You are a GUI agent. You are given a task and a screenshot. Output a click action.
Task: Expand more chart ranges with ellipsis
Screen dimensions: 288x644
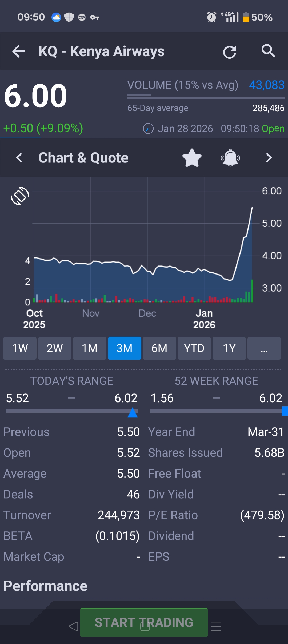[x=264, y=348]
